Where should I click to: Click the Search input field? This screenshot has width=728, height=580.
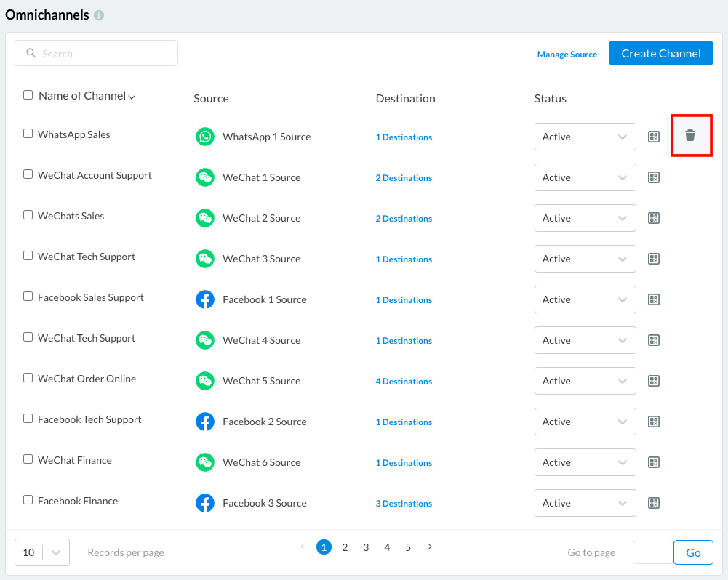pyautogui.click(x=96, y=53)
